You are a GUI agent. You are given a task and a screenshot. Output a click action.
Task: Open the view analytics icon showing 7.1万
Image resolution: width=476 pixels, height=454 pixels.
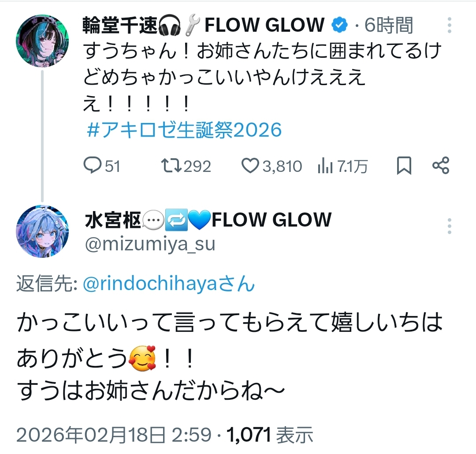pyautogui.click(x=325, y=166)
